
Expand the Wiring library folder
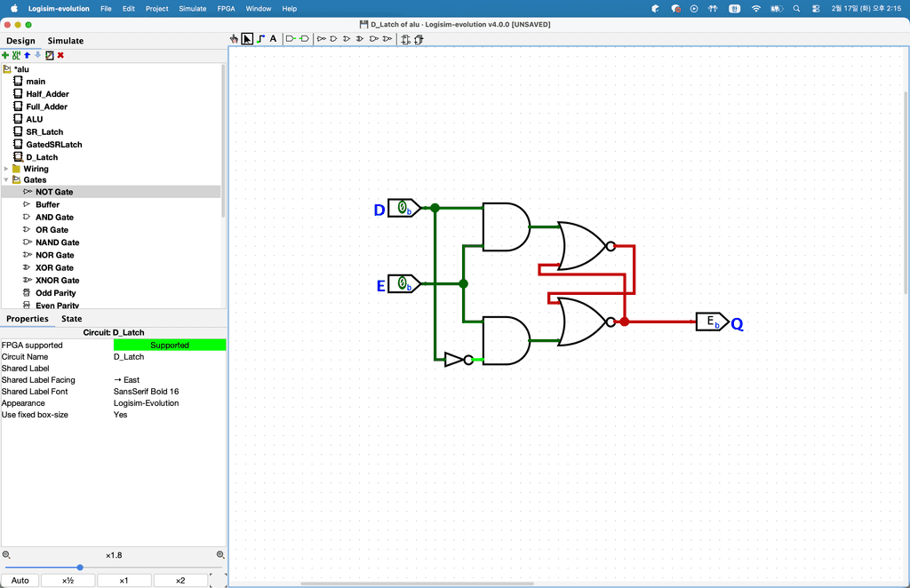coord(6,169)
